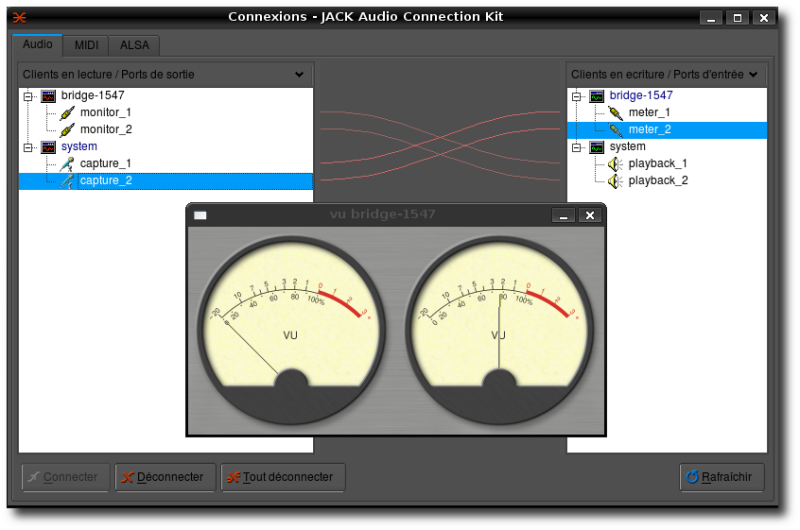Click the Déconnecter button
Viewport: 800px width, 530px height.
coord(165,477)
